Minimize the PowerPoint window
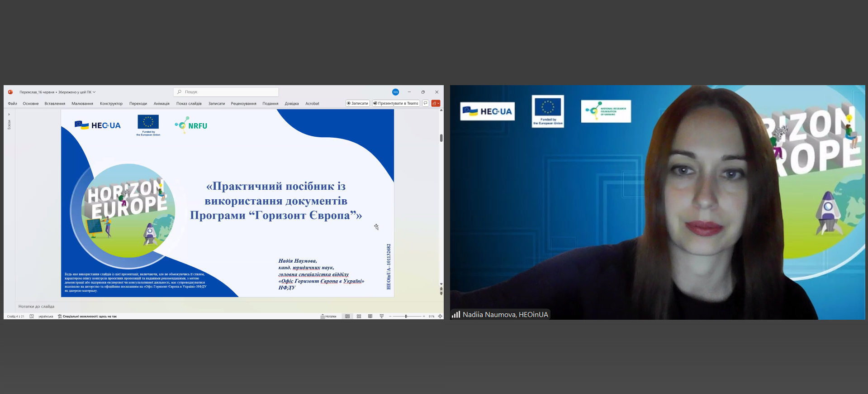 (x=409, y=92)
